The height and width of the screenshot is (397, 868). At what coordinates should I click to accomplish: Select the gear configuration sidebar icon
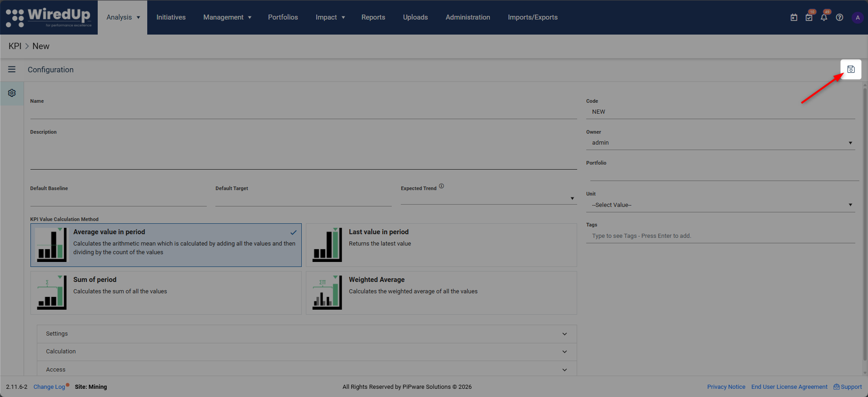(12, 93)
